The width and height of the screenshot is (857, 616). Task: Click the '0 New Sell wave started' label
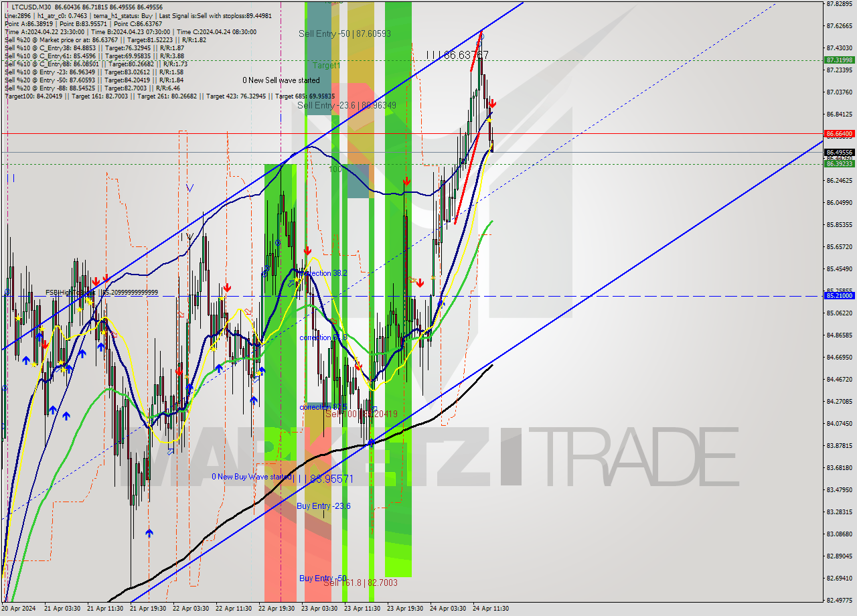tap(281, 80)
